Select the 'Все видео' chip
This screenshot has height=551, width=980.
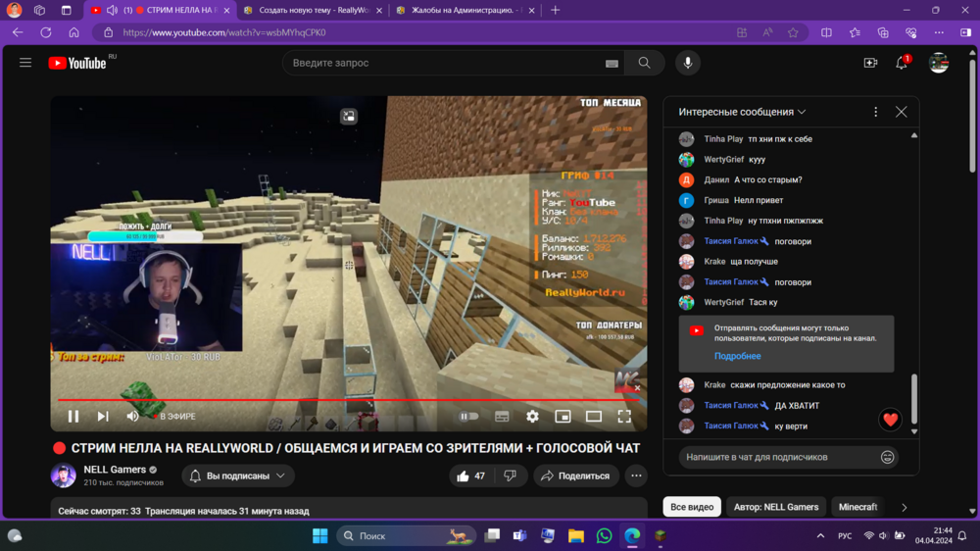point(692,507)
